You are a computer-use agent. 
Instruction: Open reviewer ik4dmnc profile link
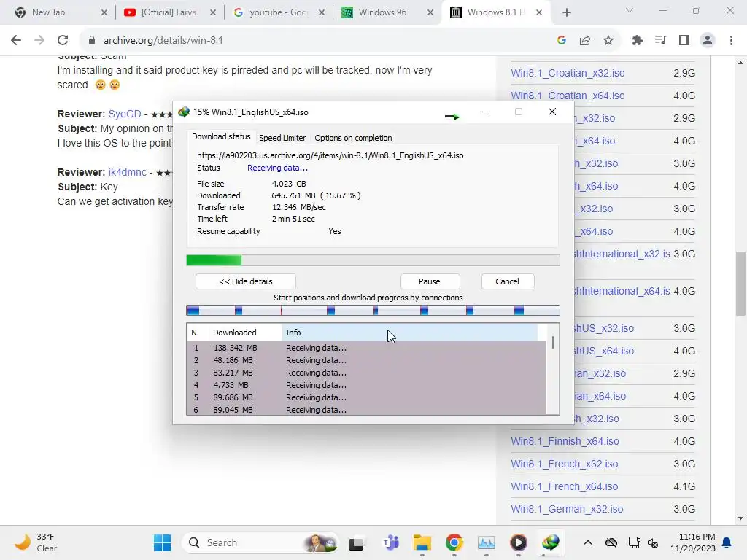coord(127,172)
